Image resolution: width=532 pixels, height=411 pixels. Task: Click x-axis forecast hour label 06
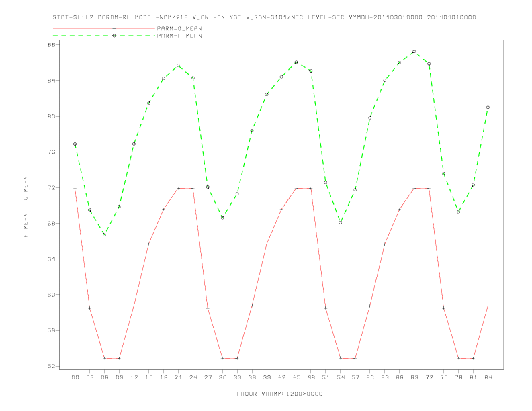point(105,377)
